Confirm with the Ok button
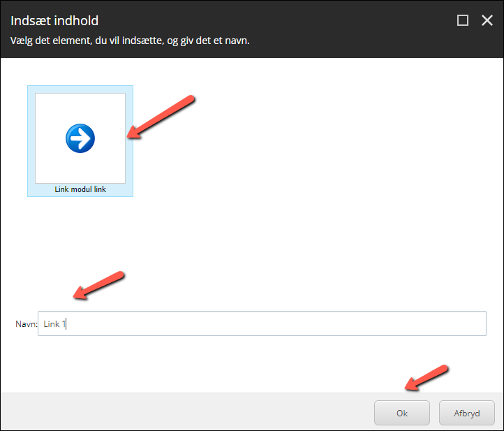Image resolution: width=504 pixels, height=431 pixels. tap(402, 413)
